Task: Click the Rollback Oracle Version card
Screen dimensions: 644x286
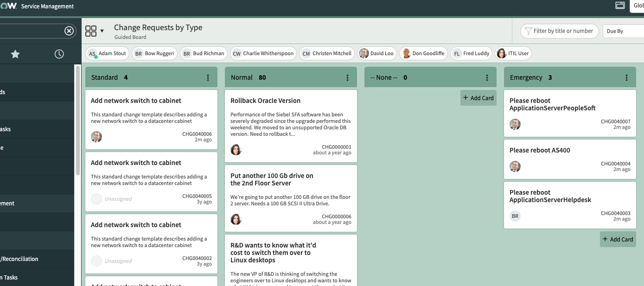Action: pyautogui.click(x=291, y=123)
